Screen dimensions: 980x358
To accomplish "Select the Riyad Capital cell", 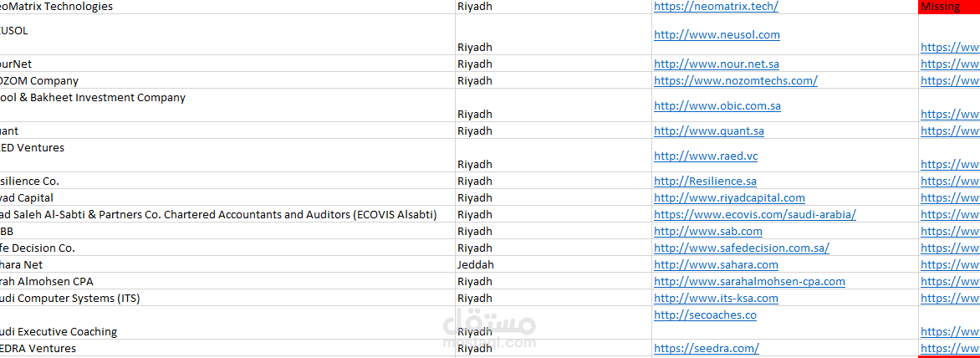I will [227, 197].
